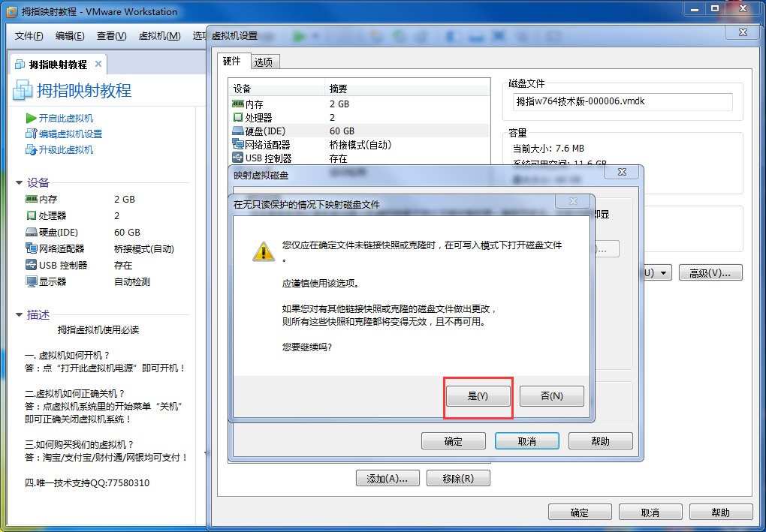
Task: Open the 虚拟机(M) menu
Action: pos(160,35)
